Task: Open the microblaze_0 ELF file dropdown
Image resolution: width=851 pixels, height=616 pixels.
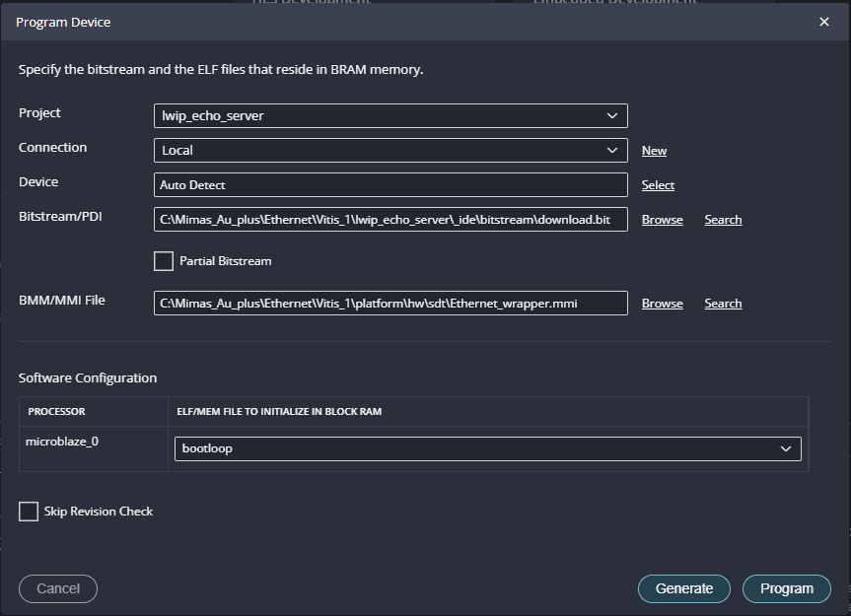Action: pos(488,449)
